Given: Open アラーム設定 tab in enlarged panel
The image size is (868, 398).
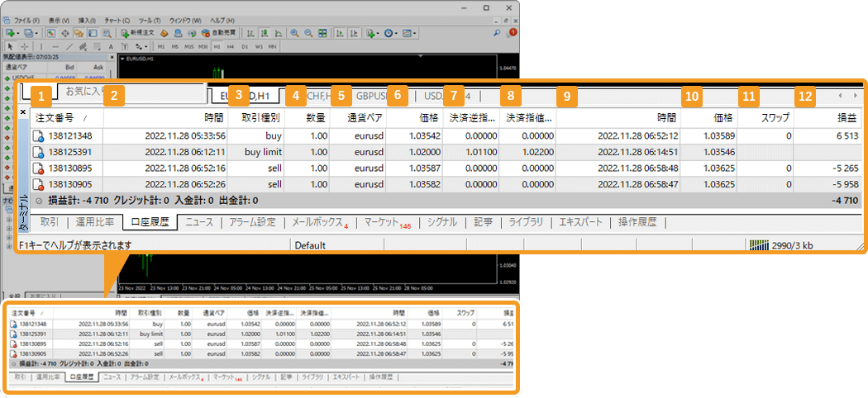Looking at the screenshot, I should [252, 222].
